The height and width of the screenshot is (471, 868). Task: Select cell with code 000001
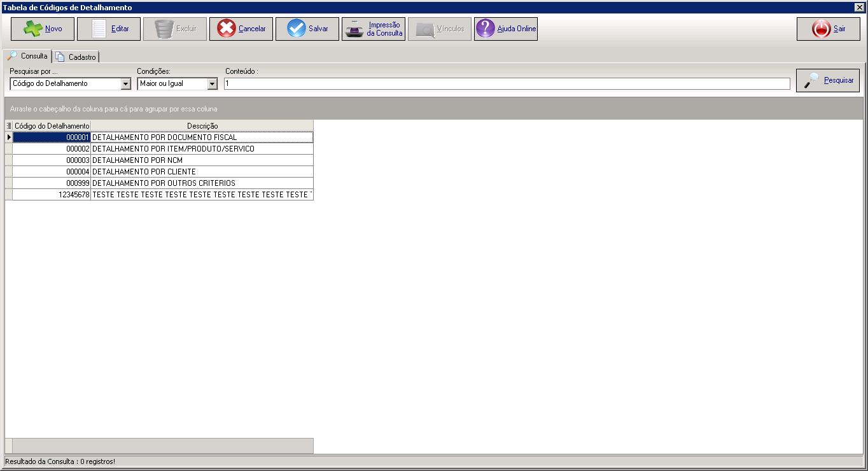point(52,137)
